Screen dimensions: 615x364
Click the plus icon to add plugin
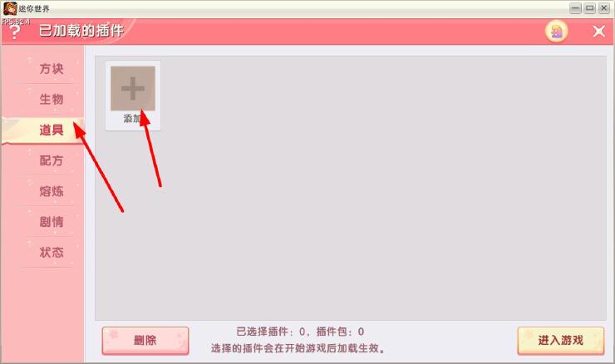133,88
